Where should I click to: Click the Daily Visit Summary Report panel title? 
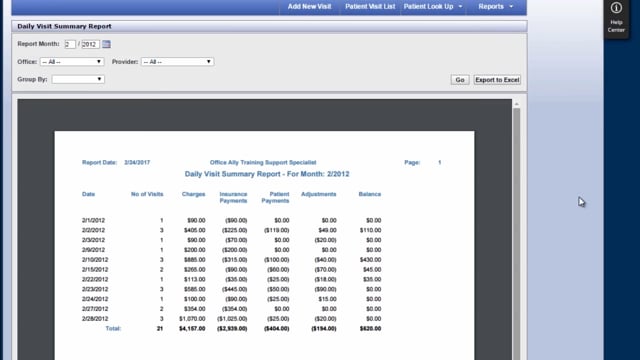[64, 26]
